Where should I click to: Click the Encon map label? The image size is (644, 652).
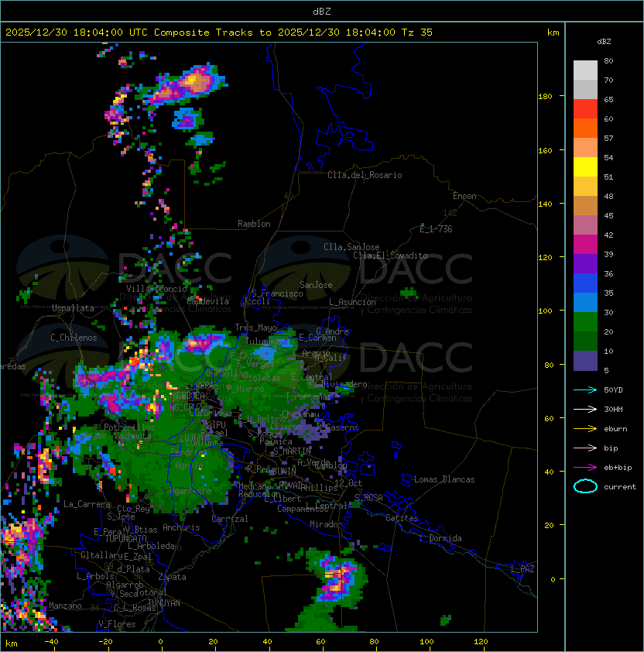point(464,196)
